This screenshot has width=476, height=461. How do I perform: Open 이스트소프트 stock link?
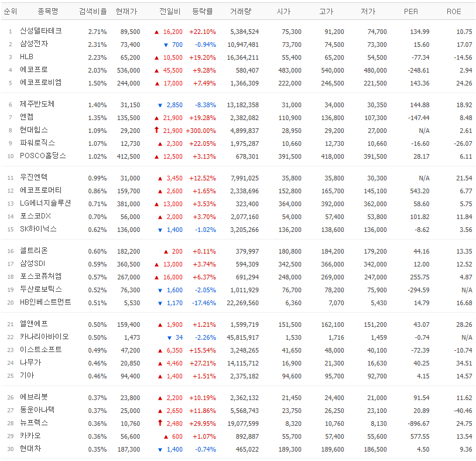(40, 350)
